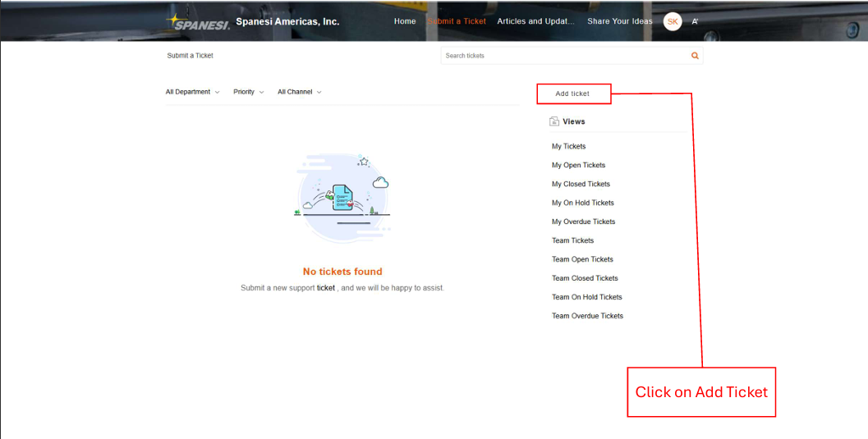Expand the All Channel dropdown

click(299, 92)
